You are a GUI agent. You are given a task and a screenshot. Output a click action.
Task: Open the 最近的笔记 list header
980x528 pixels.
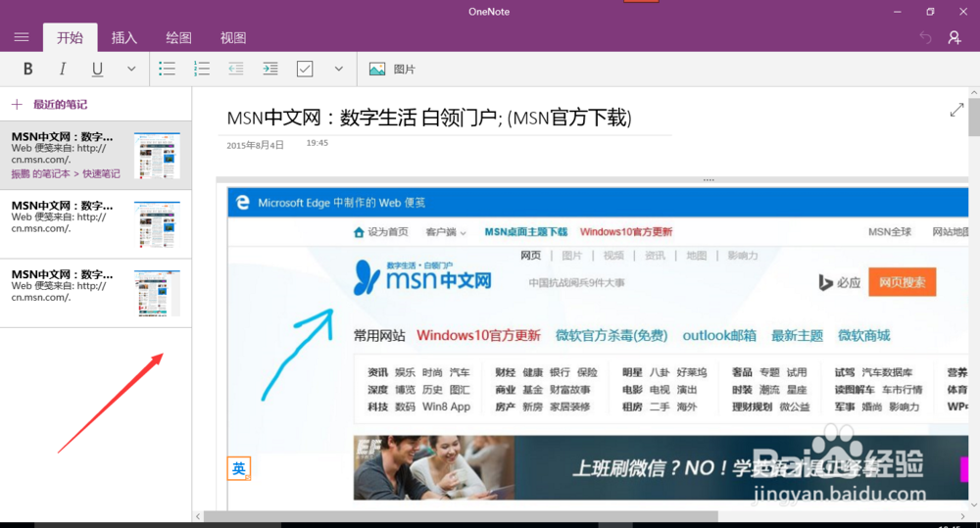pyautogui.click(x=60, y=105)
